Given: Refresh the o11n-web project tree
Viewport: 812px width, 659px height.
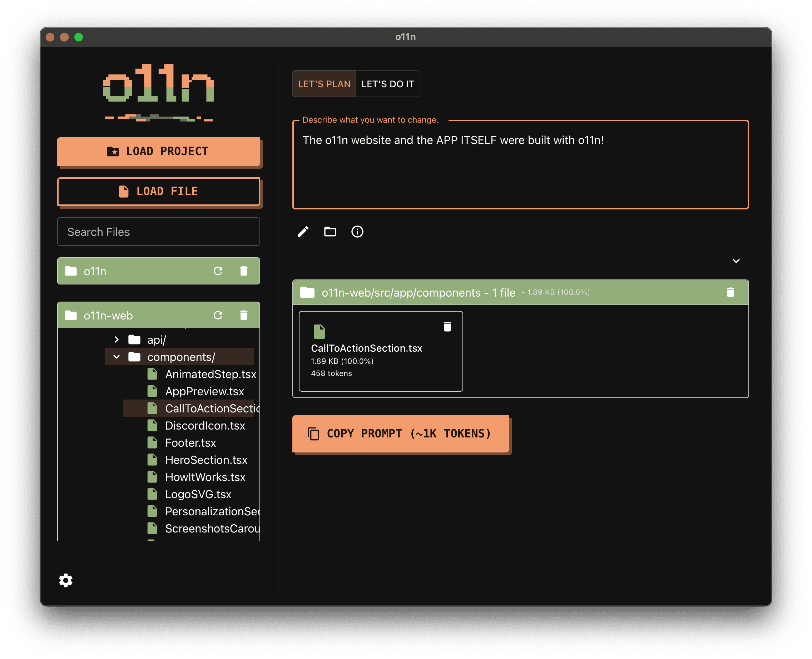Looking at the screenshot, I should [x=218, y=315].
